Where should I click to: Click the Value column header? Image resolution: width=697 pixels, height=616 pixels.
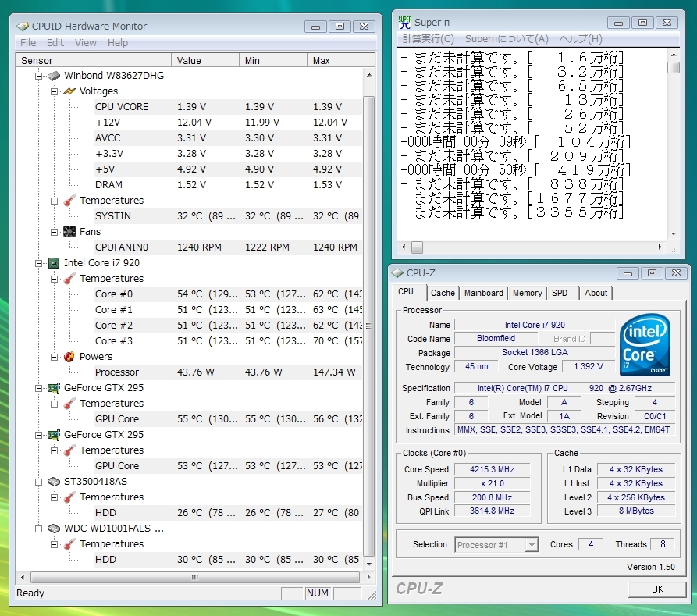(206, 60)
